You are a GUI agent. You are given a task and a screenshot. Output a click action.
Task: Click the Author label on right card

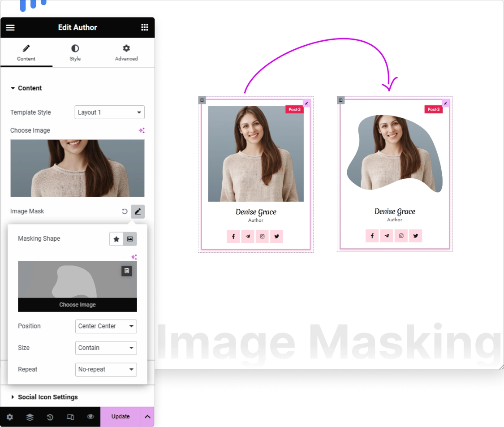coord(395,220)
